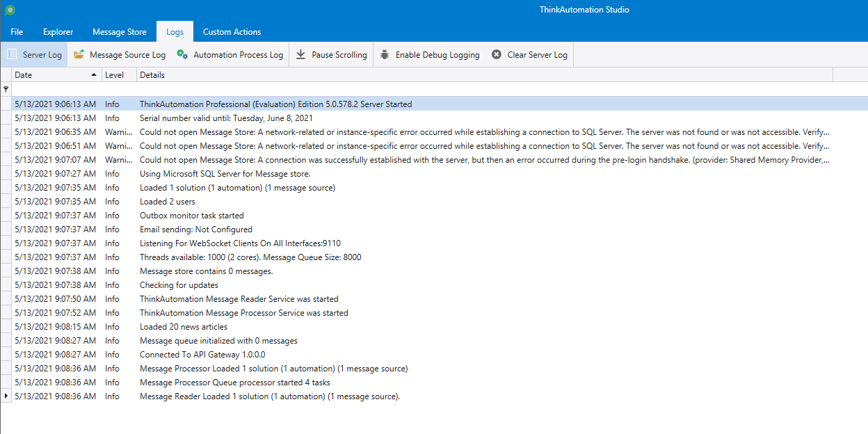Select the 9:06:35 AM warning row
Screen dimensions: 868x434
pyautogui.click(x=434, y=131)
